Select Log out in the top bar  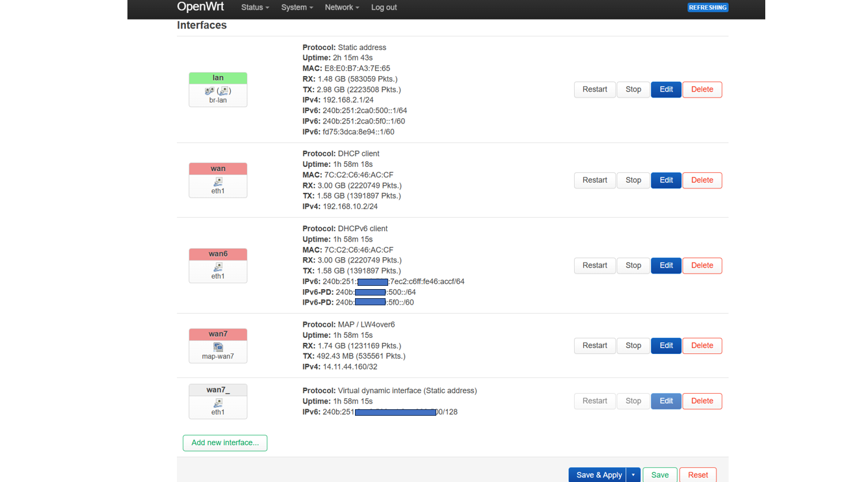click(384, 8)
